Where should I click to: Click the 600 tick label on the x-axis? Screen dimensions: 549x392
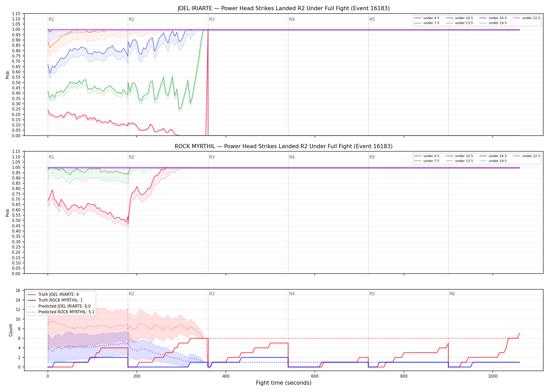[x=315, y=376]
